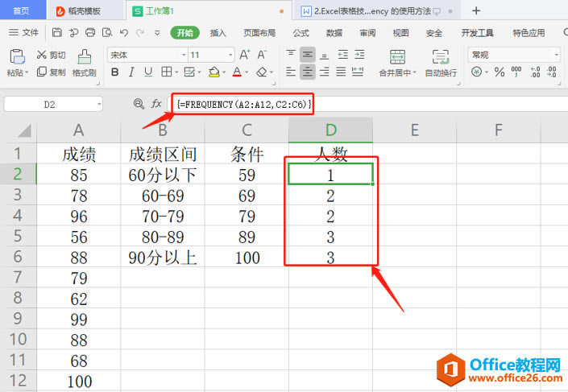Redo the last action
This screenshot has width=568, height=392.
coord(140,33)
